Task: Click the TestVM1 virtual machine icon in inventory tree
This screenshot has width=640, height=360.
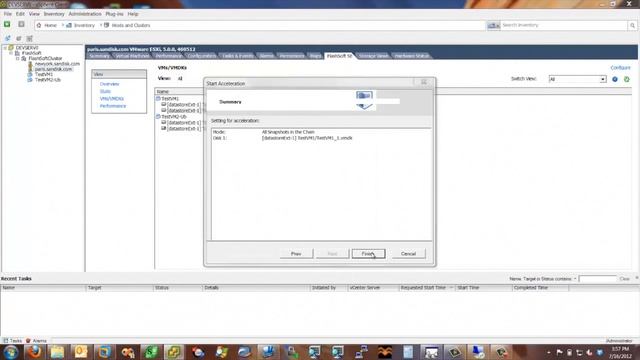Action: (30, 74)
